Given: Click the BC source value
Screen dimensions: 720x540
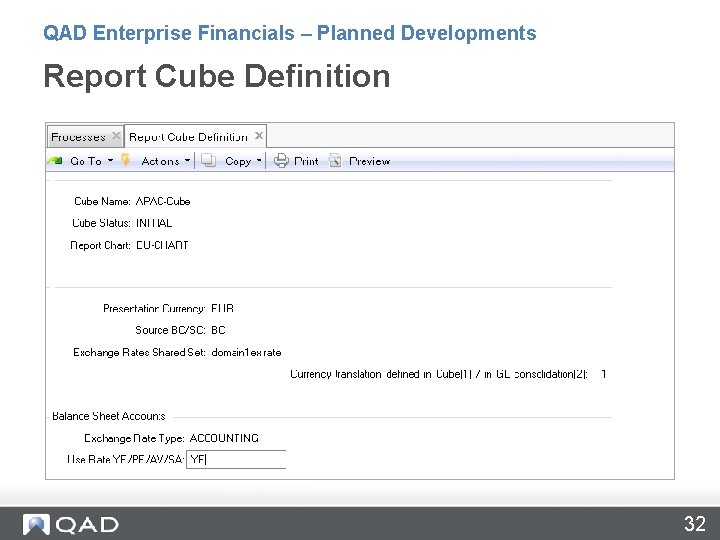Looking at the screenshot, I should [218, 330].
